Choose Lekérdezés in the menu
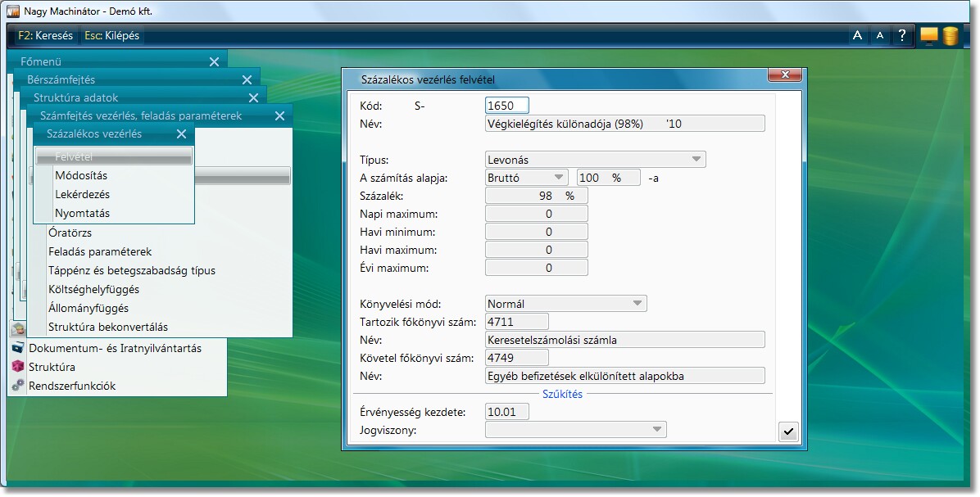980x497 pixels. pos(82,194)
